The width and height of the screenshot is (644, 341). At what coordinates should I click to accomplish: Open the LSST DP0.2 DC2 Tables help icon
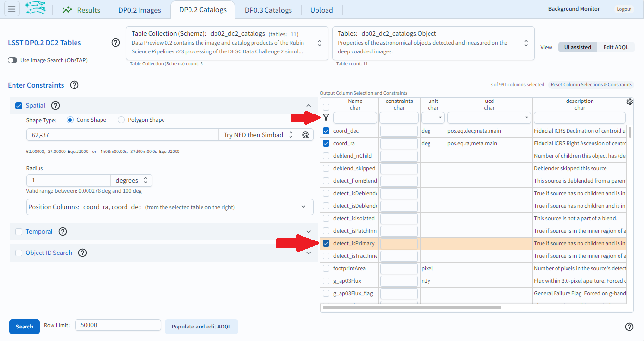[115, 42]
